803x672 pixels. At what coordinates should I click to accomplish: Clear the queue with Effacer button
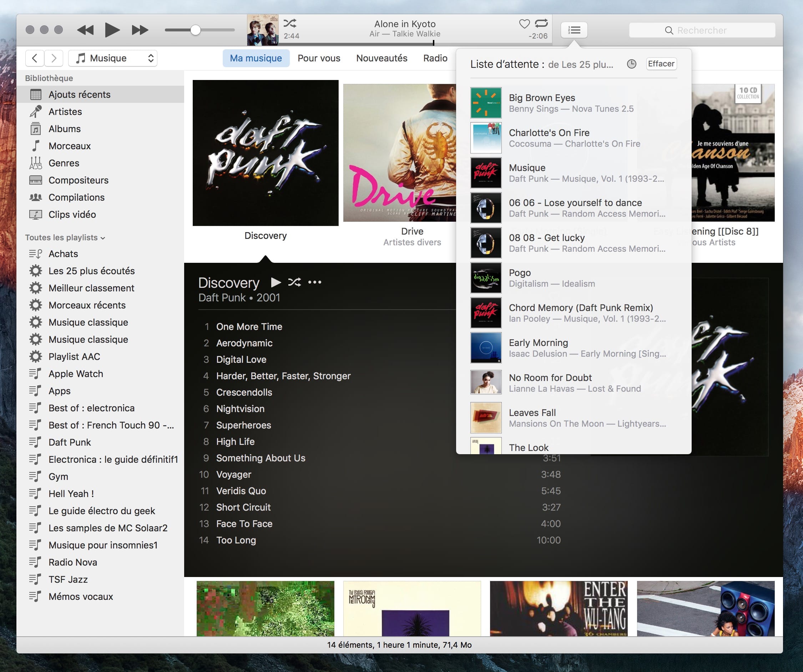coord(661,64)
